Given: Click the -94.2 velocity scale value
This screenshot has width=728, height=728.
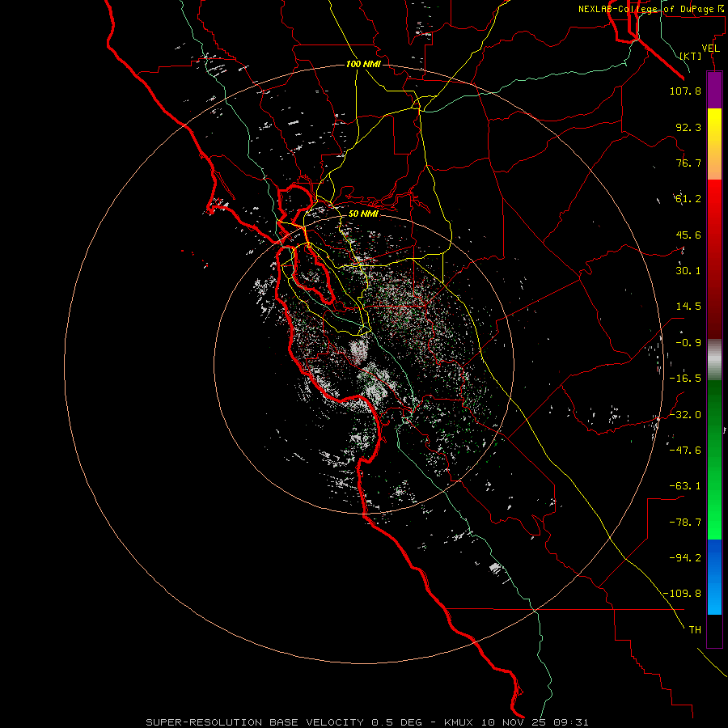Looking at the screenshot, I should coord(685,558).
